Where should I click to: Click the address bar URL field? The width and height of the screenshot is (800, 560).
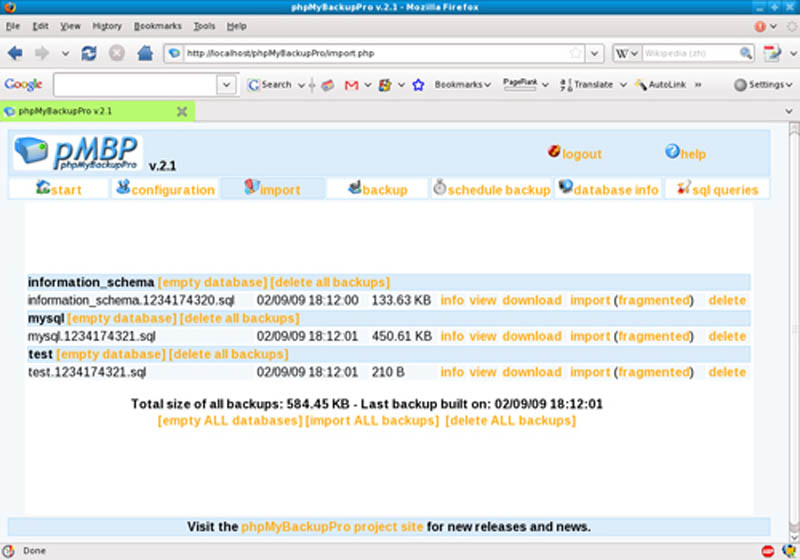pos(375,53)
